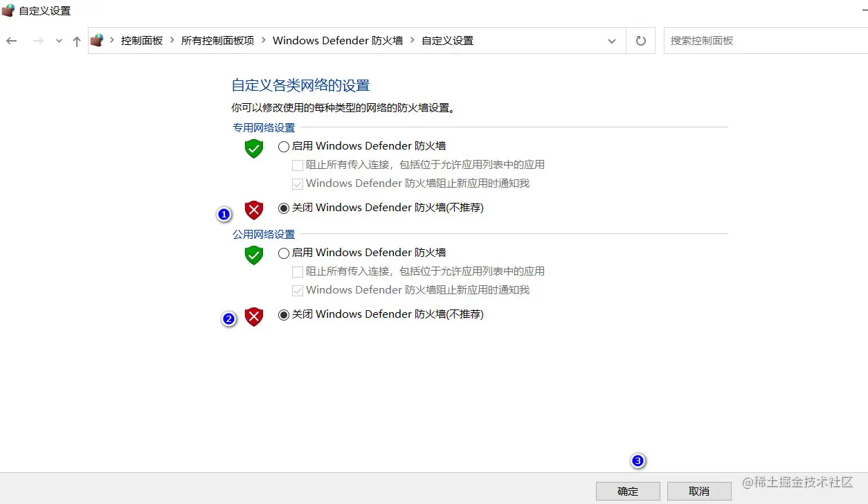868x504 pixels.
Task: Confirm settings with 确定 button
Action: pyautogui.click(x=628, y=491)
